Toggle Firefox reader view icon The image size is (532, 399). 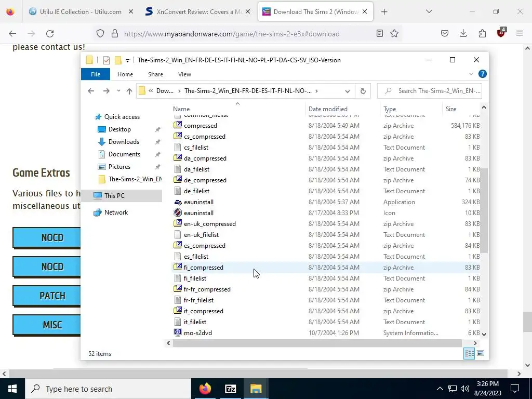tap(380, 34)
